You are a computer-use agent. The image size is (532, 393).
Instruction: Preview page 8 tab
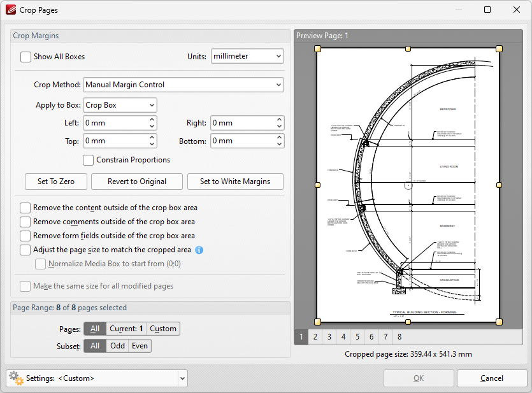(x=399, y=337)
